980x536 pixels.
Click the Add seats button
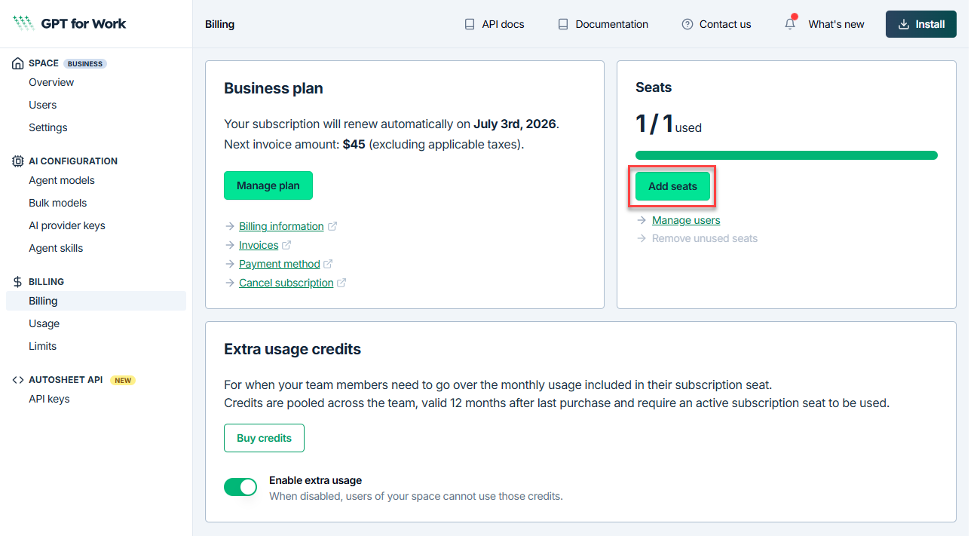[x=673, y=186]
